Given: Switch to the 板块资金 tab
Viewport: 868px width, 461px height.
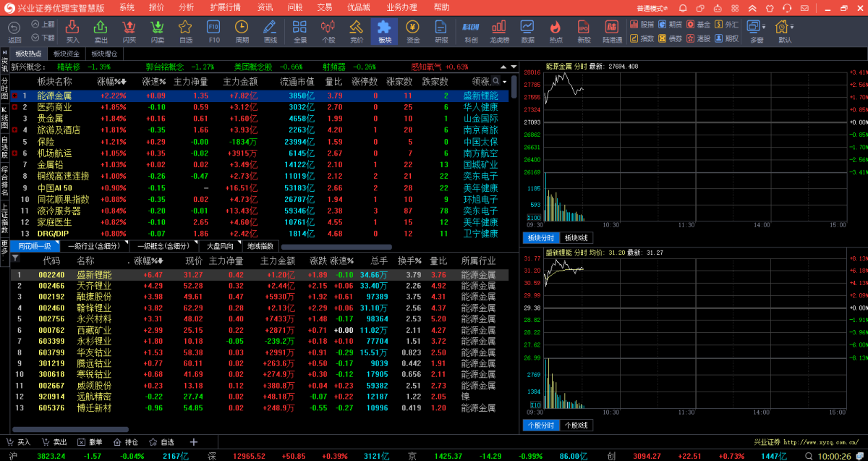Looking at the screenshot, I should [x=67, y=54].
